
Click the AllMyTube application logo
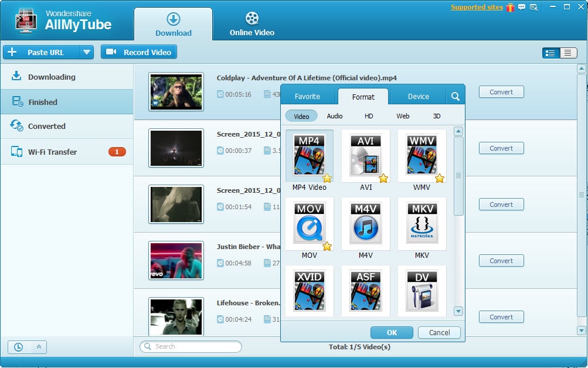point(26,21)
